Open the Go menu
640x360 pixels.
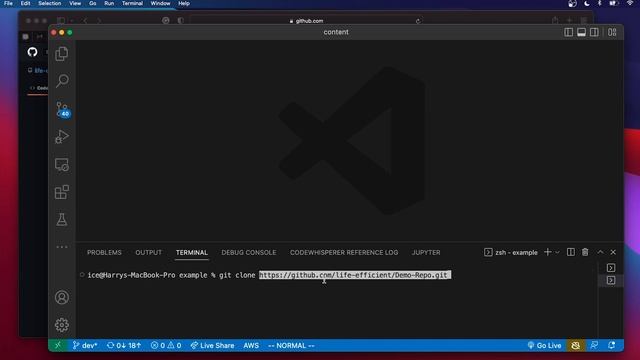[93, 3]
